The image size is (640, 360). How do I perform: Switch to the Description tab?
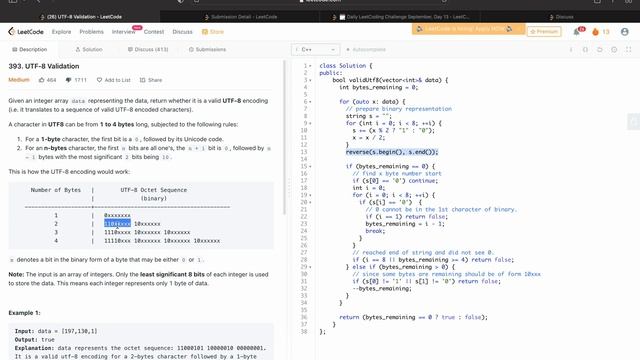pyautogui.click(x=29, y=49)
